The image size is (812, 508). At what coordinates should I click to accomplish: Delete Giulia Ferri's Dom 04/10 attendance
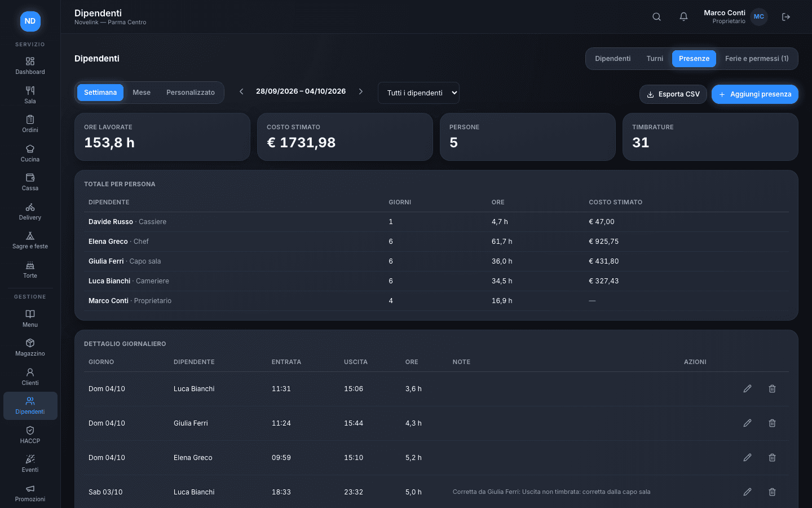pyautogui.click(x=772, y=423)
